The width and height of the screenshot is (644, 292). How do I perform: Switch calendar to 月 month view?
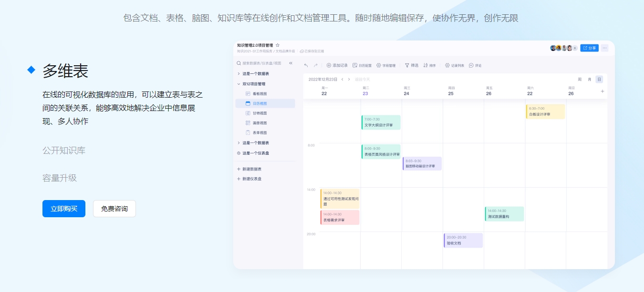pyautogui.click(x=589, y=80)
